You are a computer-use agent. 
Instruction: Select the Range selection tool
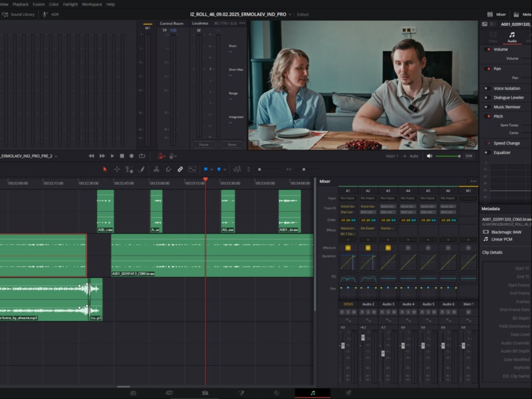coord(129,169)
